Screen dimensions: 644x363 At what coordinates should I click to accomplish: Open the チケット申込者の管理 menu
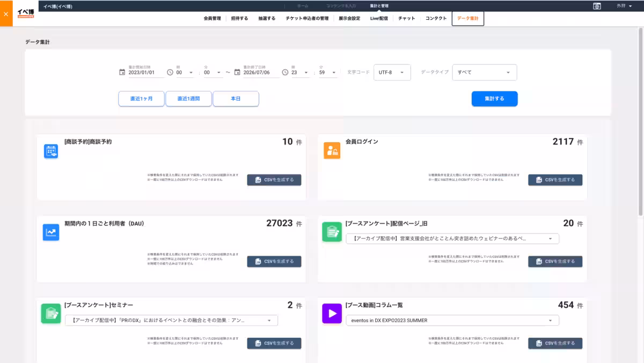pyautogui.click(x=307, y=18)
